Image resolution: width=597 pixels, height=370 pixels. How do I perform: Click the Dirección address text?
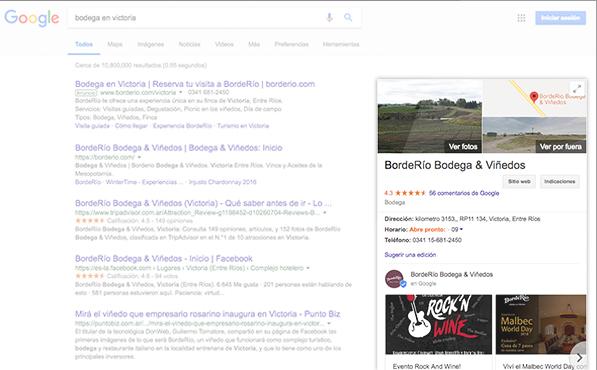click(x=477, y=219)
